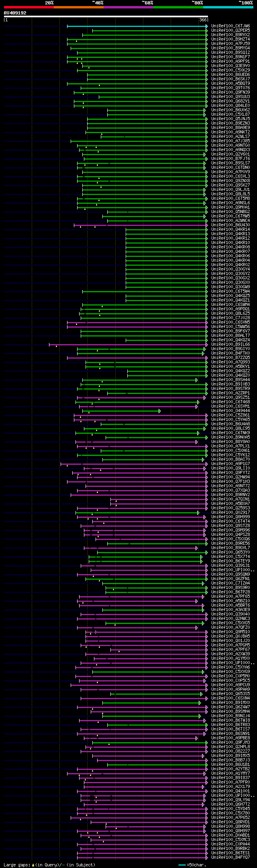Click the UniRef100_Q02917 label
The image size is (257, 868).
pos(230,513)
